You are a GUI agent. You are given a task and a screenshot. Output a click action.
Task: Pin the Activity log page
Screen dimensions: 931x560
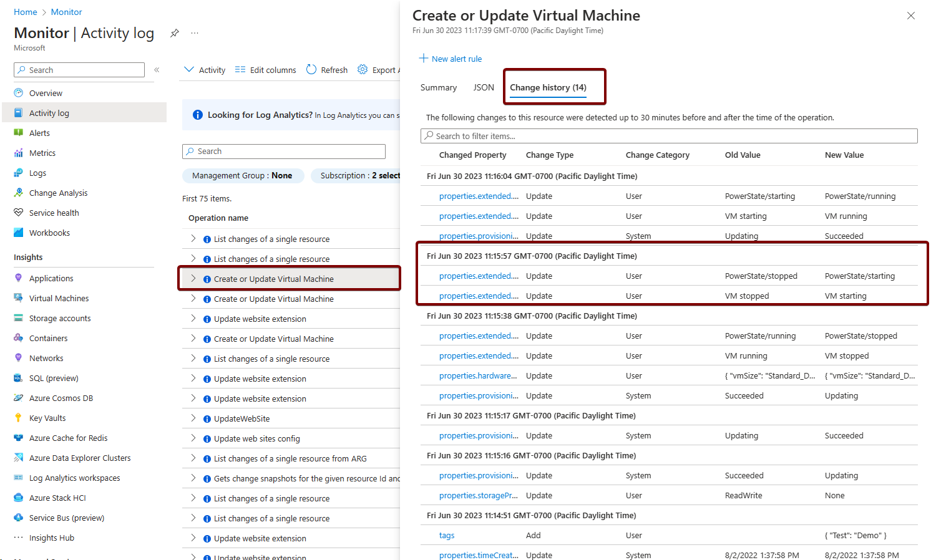tap(175, 33)
